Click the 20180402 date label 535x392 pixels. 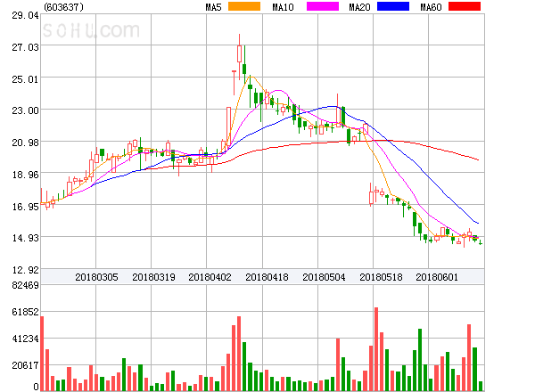click(x=210, y=277)
